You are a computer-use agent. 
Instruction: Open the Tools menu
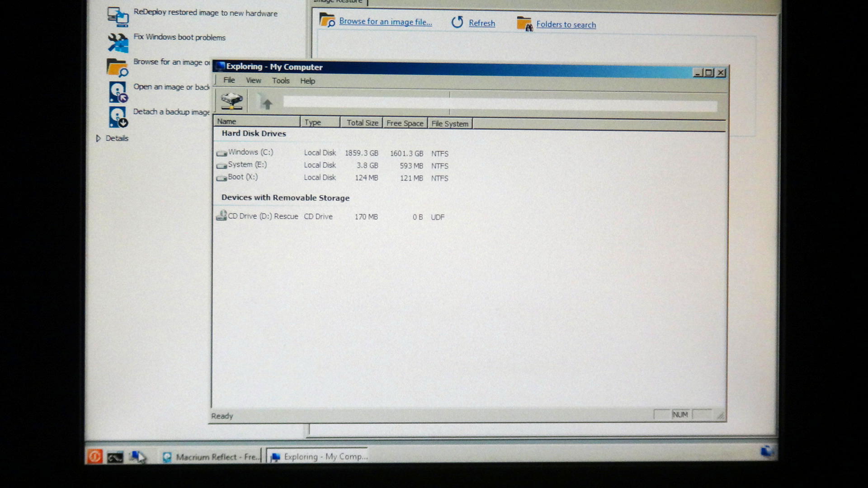(280, 81)
